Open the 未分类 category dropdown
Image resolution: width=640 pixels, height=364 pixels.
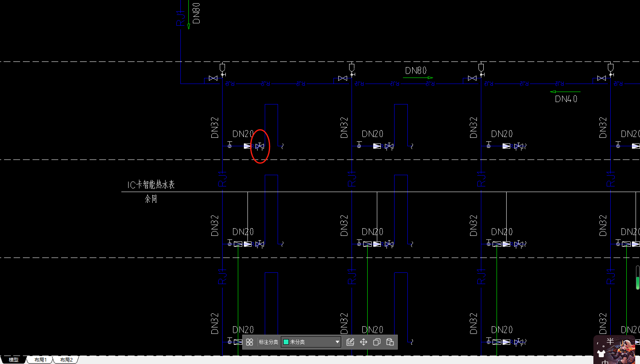coord(311,342)
